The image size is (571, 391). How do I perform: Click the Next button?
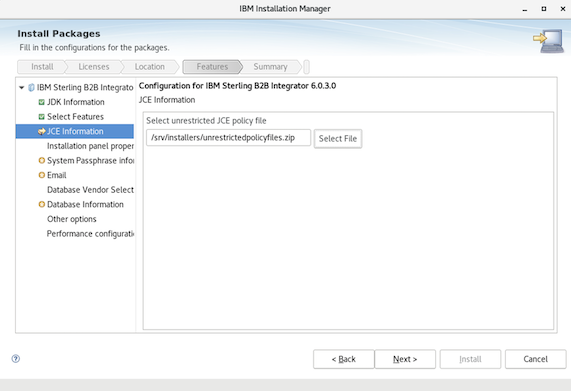tap(405, 359)
